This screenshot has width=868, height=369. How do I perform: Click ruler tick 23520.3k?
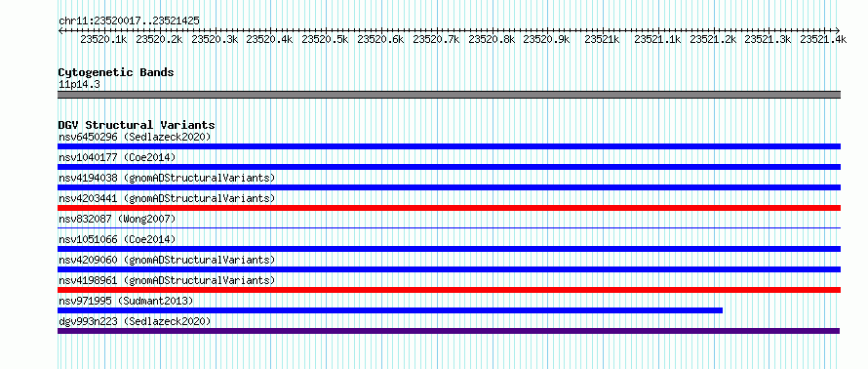click(x=215, y=39)
